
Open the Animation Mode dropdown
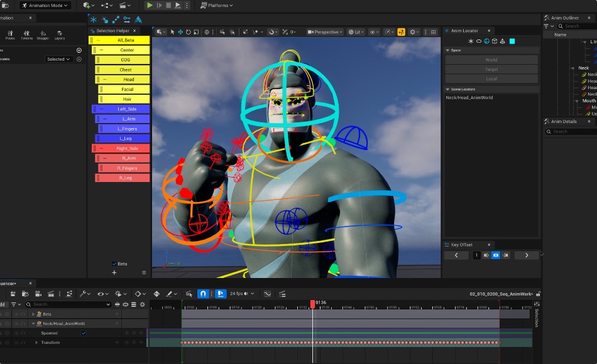pos(44,5)
